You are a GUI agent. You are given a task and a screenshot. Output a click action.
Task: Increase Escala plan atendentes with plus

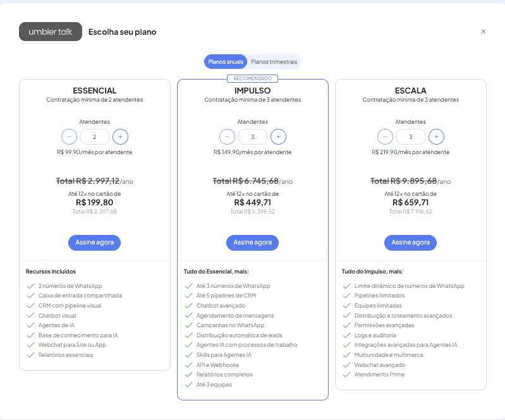coord(436,137)
